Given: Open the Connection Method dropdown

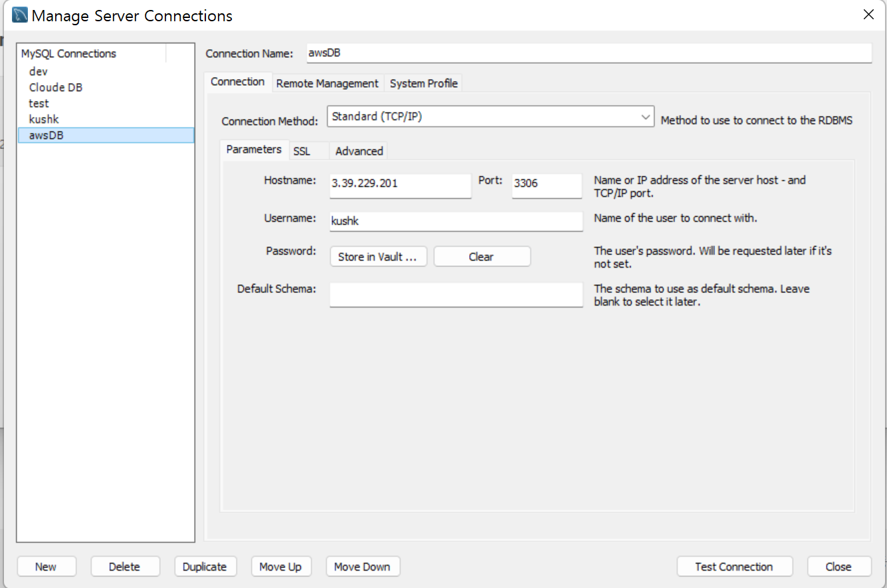Looking at the screenshot, I should tap(490, 117).
